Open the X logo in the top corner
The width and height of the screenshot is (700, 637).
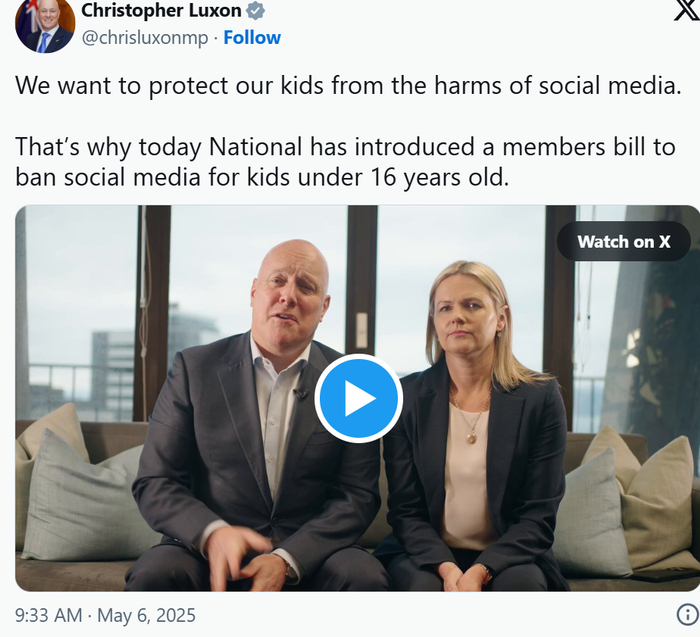687,12
